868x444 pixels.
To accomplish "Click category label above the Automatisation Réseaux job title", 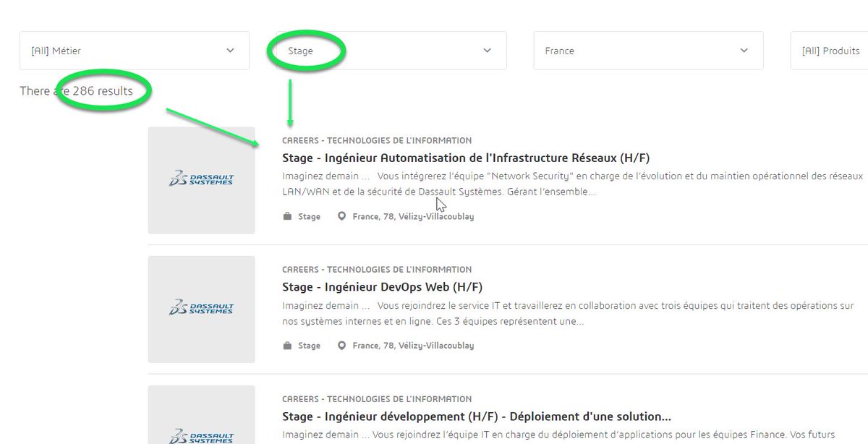I will (x=377, y=140).
